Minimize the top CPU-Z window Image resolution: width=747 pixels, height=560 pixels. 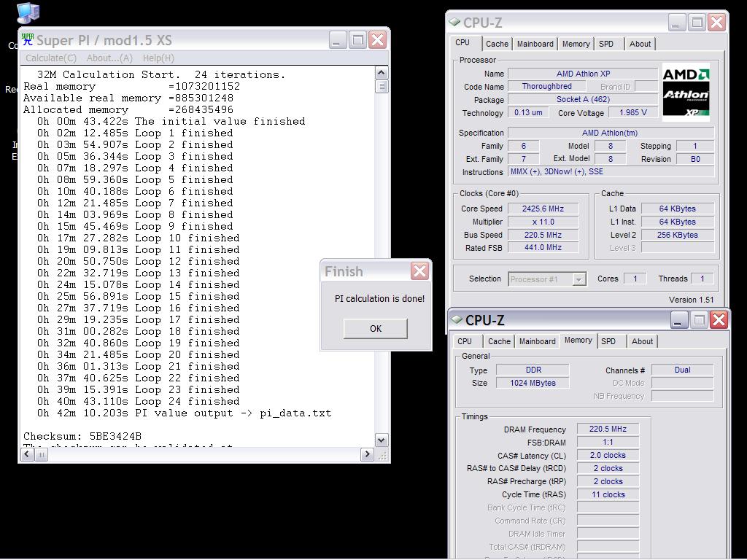pyautogui.click(x=676, y=22)
